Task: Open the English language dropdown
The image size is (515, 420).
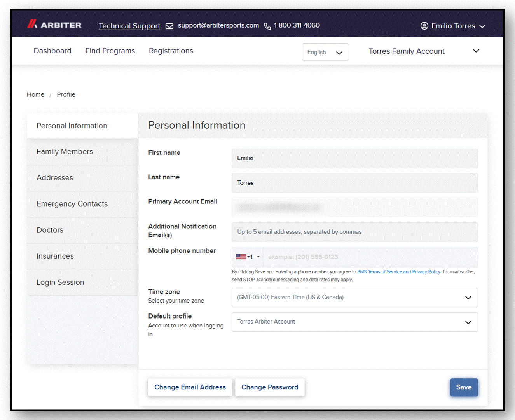Action: (x=325, y=52)
